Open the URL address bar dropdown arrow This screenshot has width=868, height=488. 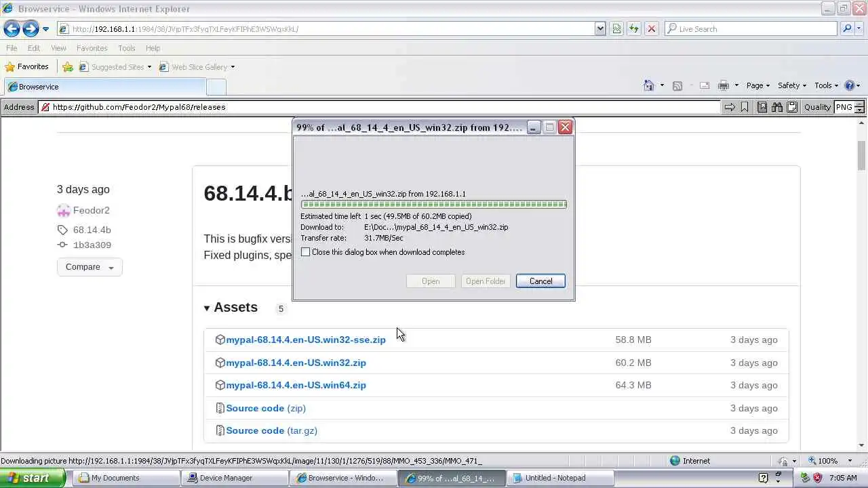coord(600,28)
